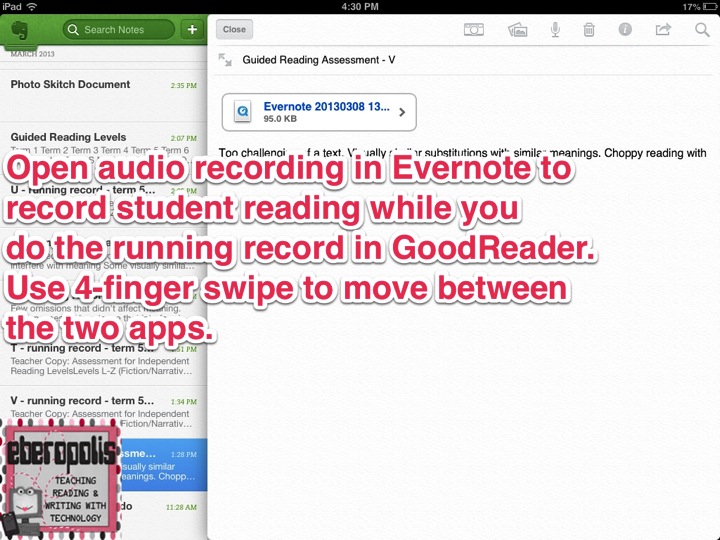Show note info details

(625, 29)
